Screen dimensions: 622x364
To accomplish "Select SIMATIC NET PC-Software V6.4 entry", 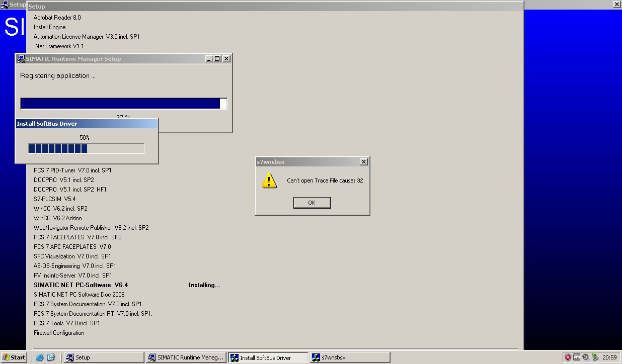I will click(x=81, y=285).
